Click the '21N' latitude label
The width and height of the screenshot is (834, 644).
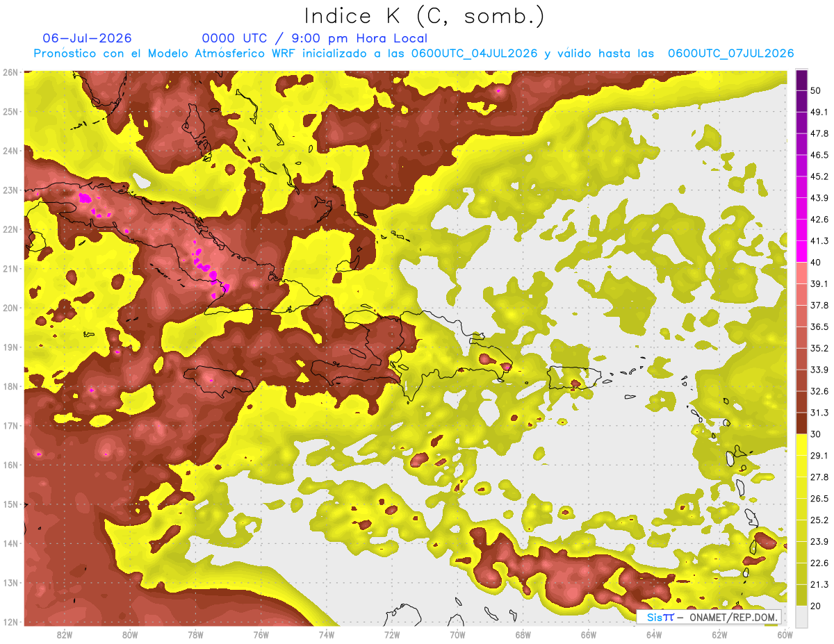click(10, 268)
